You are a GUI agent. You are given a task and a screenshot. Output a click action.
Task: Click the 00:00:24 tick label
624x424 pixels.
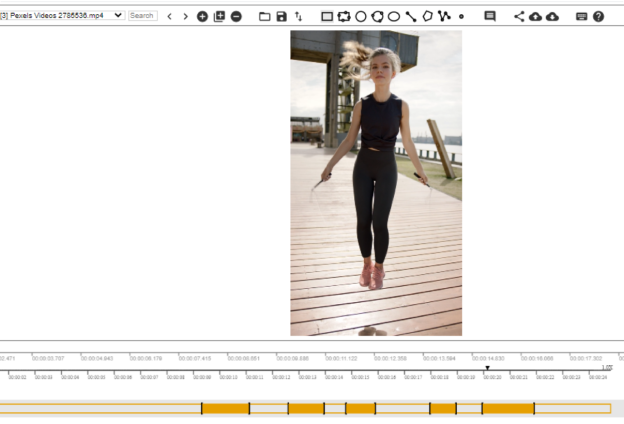tap(598, 377)
